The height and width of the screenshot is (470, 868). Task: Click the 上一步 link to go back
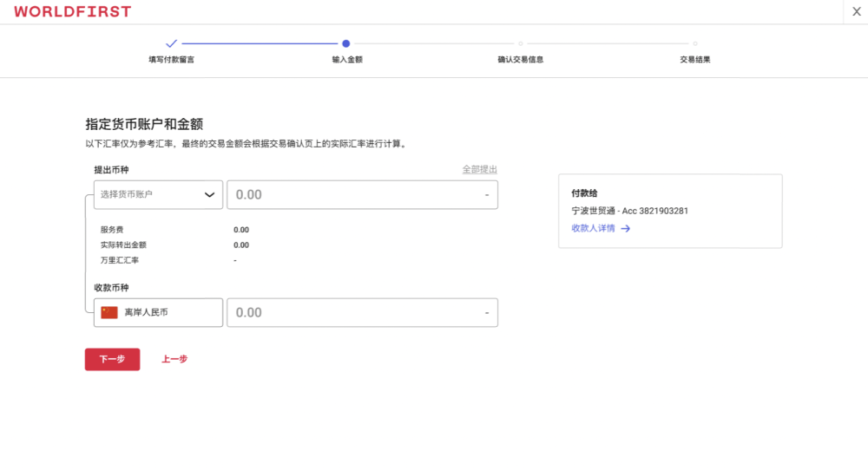coord(174,359)
